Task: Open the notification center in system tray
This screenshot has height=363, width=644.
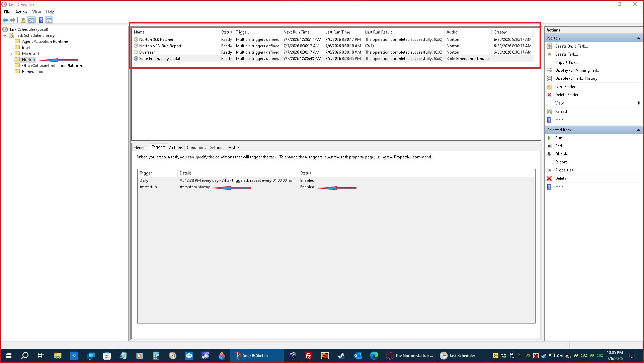Action: (x=632, y=356)
